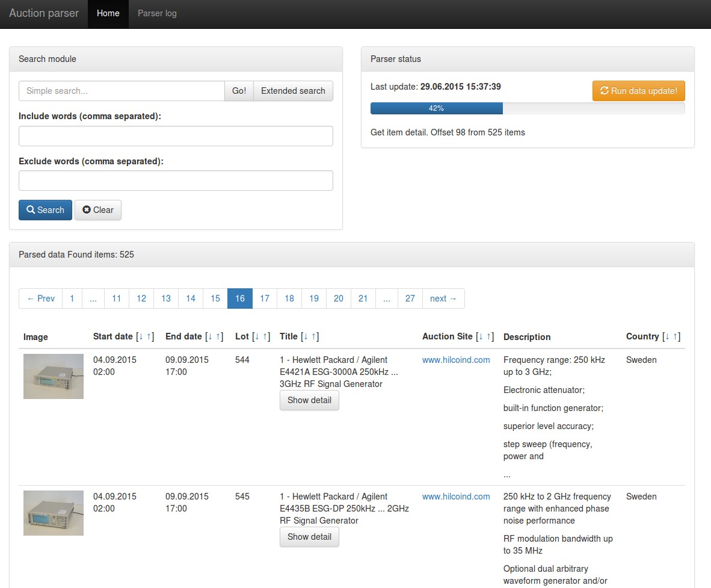Sort Lot ascending with up arrow
The image size is (711, 588).
coord(265,336)
